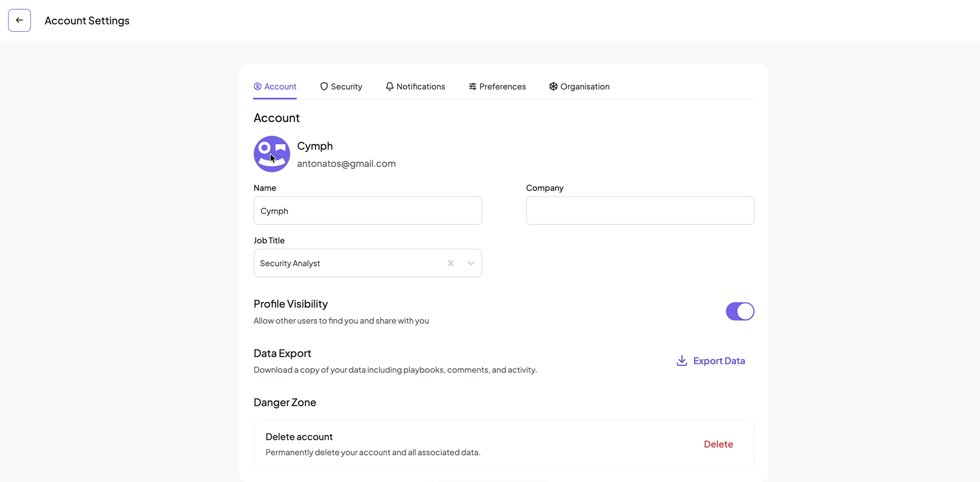Switch to the Account tab
The image size is (980, 482).
click(x=275, y=86)
